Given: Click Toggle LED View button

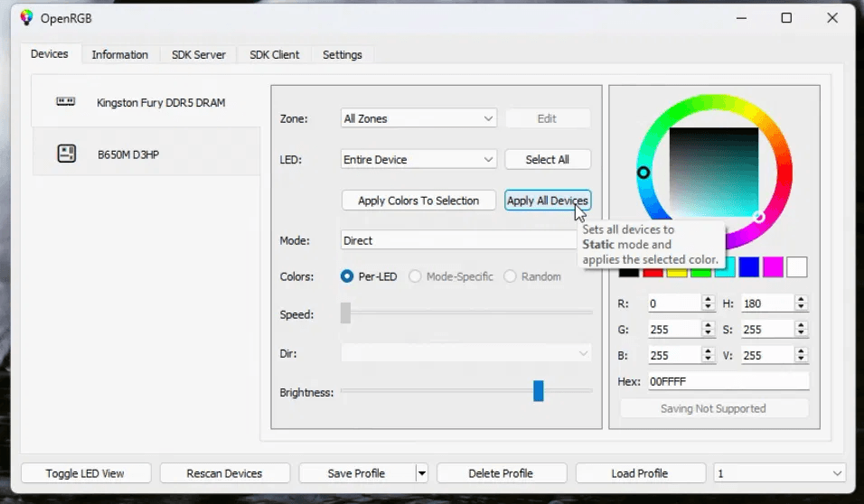Looking at the screenshot, I should point(86,473).
